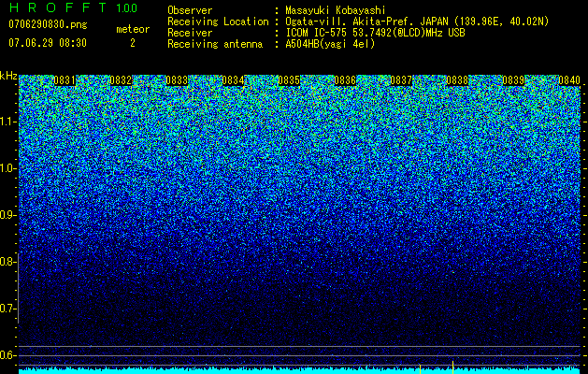Viewport: 588px width, 374px height.
Task: Click the Observer name Masayuki Kobayashi
Action: 336,10
